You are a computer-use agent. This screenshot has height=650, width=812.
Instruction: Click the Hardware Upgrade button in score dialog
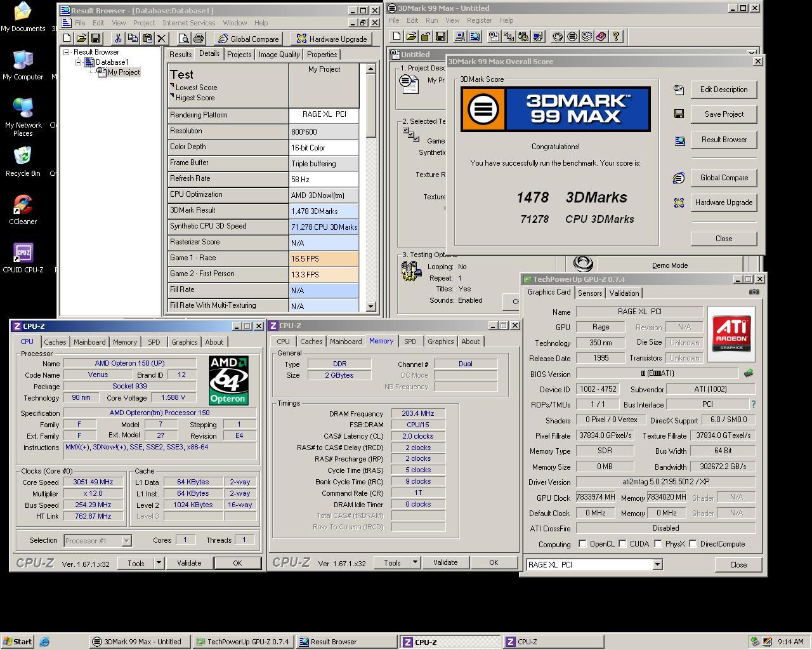[724, 202]
